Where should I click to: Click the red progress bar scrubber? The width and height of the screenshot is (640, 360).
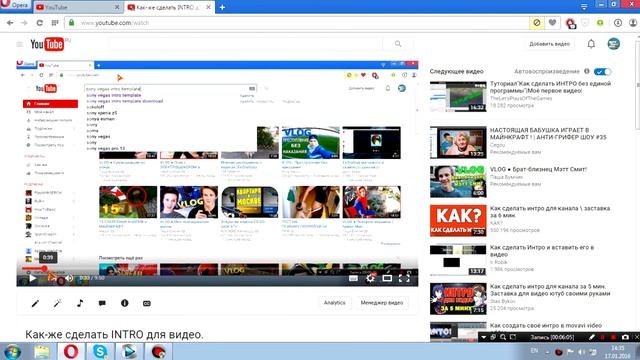click(x=44, y=268)
